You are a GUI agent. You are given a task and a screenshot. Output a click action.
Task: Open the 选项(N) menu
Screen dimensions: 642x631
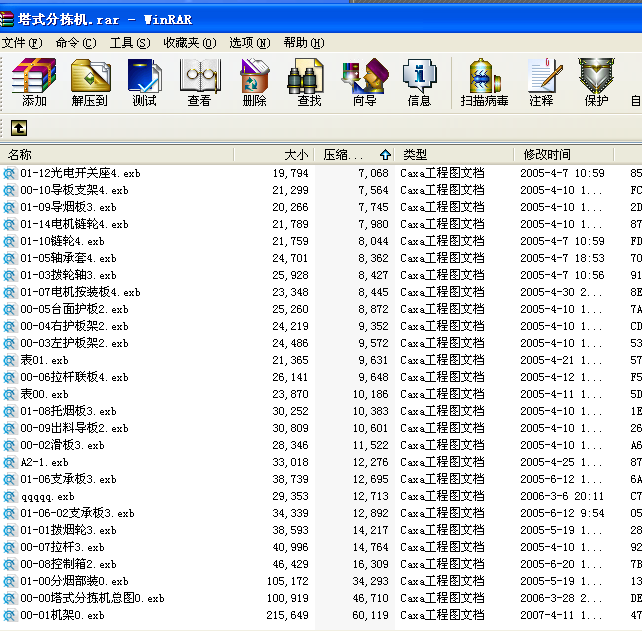coord(250,43)
